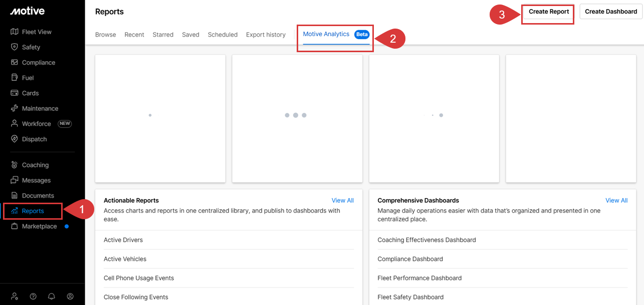The image size is (644, 305).
Task: Click the NEW badge beside Workforce
Action: [65, 123]
